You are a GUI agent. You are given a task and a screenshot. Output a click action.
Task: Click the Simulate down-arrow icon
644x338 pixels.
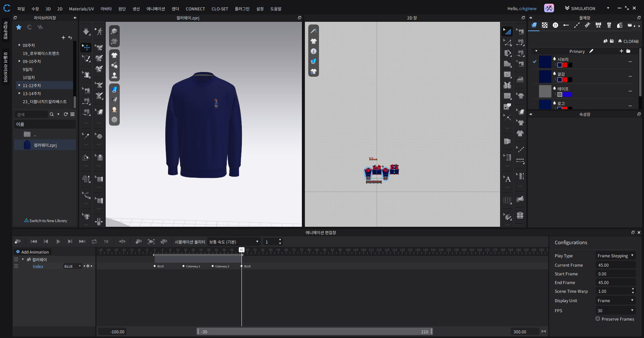[86, 31]
